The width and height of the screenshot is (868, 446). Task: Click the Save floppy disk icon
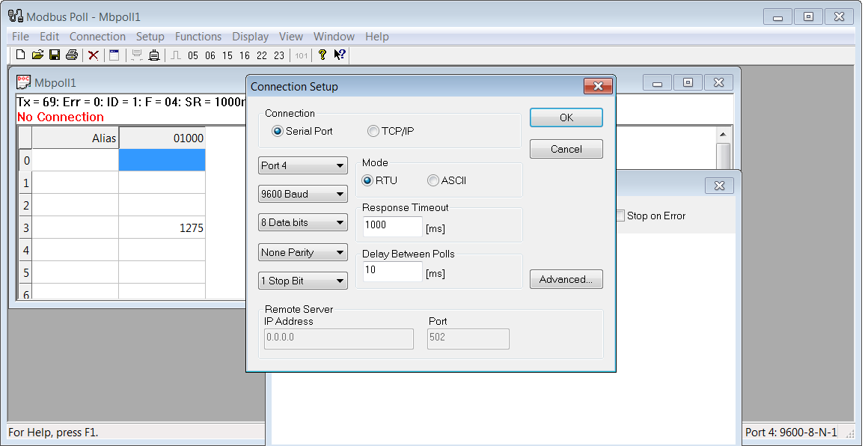click(x=54, y=55)
